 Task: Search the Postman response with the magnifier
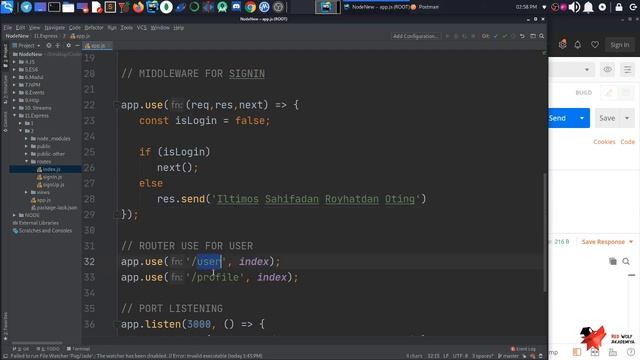[626, 261]
